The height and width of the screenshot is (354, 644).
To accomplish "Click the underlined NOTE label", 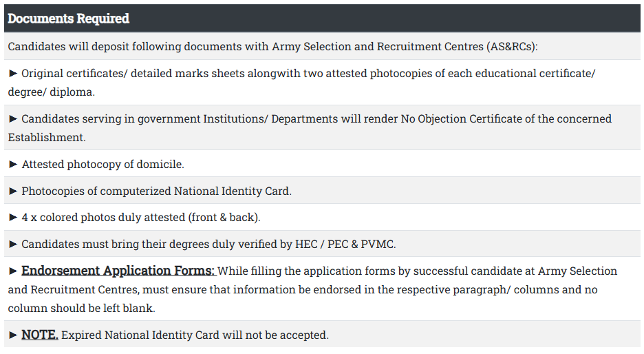I will 40,335.
